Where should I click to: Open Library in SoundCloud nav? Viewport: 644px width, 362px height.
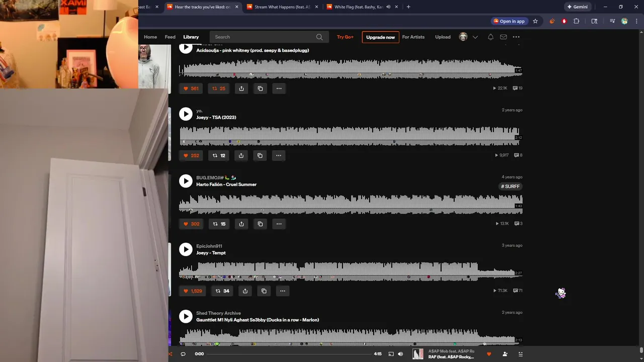pos(191,37)
